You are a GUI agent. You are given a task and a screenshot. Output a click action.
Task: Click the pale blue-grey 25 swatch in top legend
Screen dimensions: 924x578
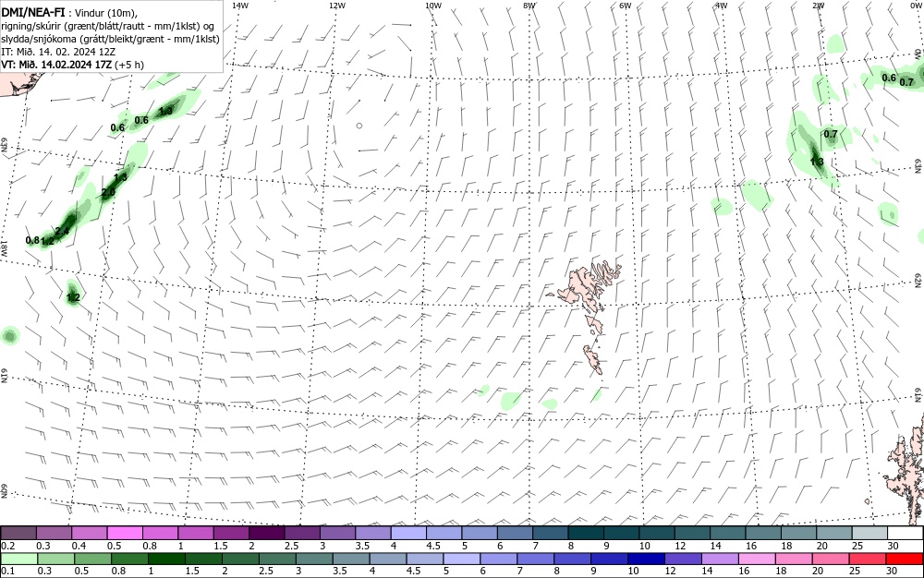(869, 533)
